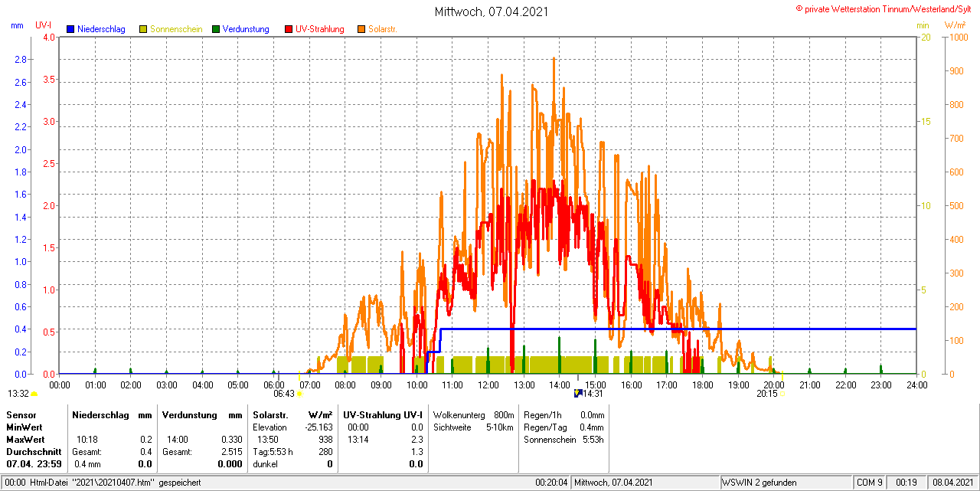This screenshot has width=980, height=491.
Task: Click the W/m² axis unit label at top right
Action: pos(955,25)
